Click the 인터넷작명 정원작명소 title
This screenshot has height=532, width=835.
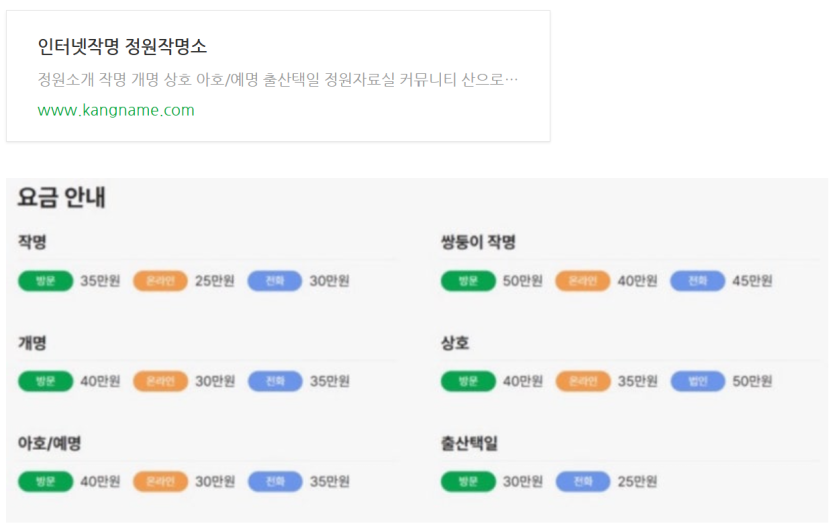click(122, 47)
